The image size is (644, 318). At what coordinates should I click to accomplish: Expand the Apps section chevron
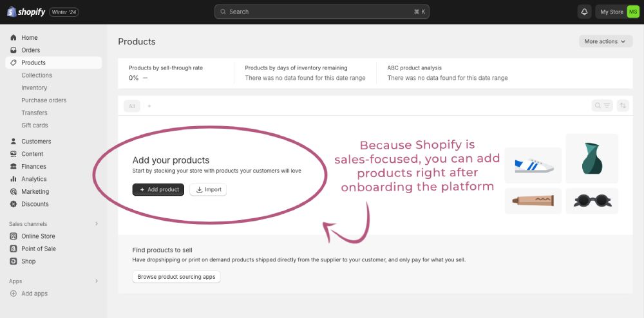pos(97,281)
